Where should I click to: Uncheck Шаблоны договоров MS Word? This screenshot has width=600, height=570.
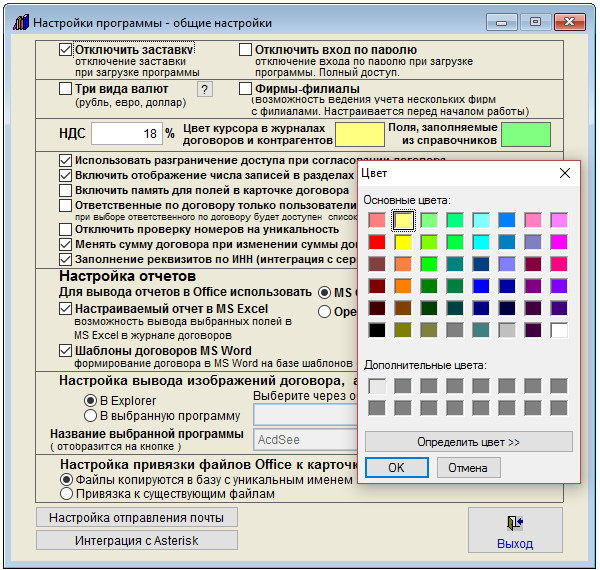tap(66, 351)
